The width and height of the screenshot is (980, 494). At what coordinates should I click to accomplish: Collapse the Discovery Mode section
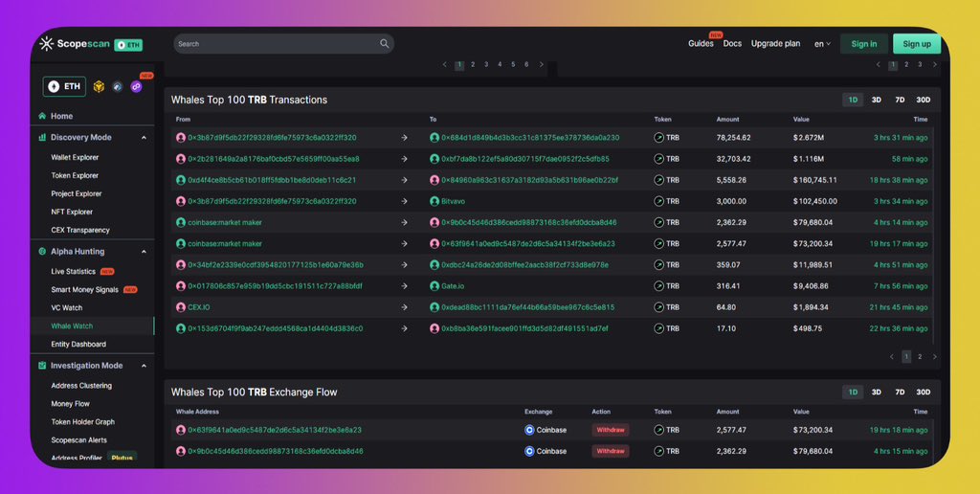click(144, 138)
